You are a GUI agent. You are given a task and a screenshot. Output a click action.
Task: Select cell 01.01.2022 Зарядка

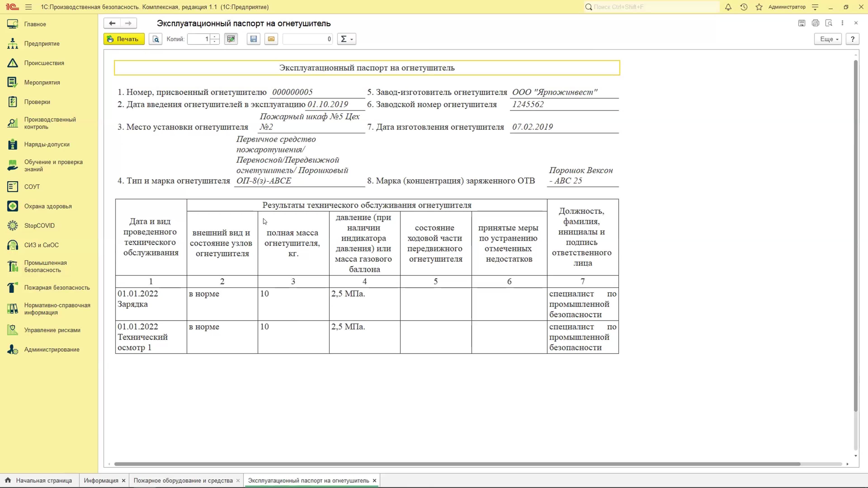tap(151, 304)
